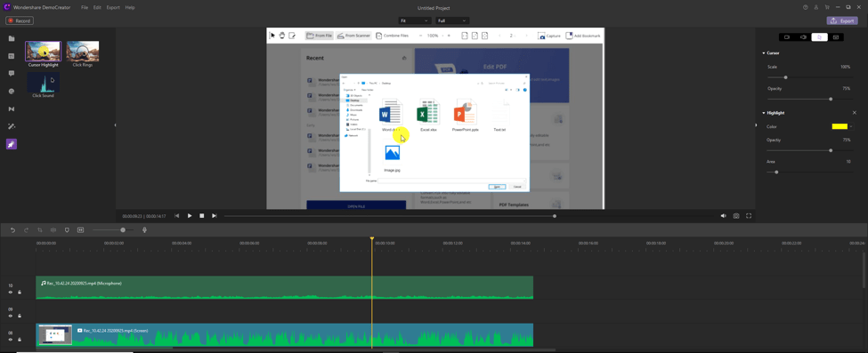Add a marker with the shield icon
Screen dimensions: 868x353
click(67, 229)
